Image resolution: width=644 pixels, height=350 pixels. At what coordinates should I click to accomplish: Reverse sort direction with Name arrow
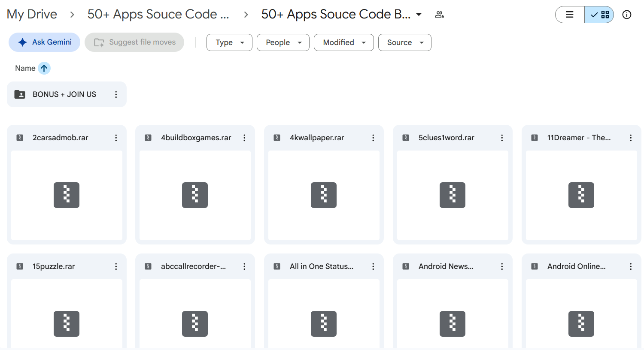point(44,68)
